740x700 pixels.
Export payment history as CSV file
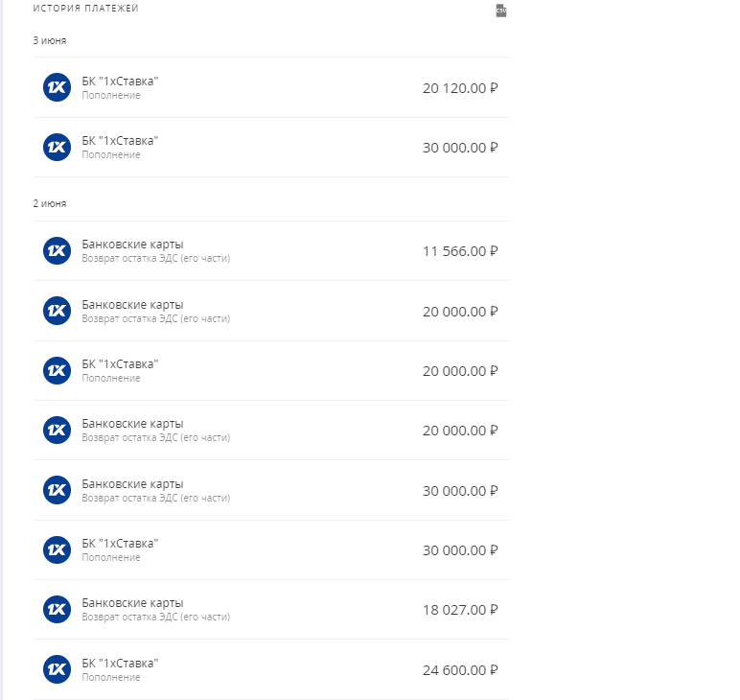point(500,11)
